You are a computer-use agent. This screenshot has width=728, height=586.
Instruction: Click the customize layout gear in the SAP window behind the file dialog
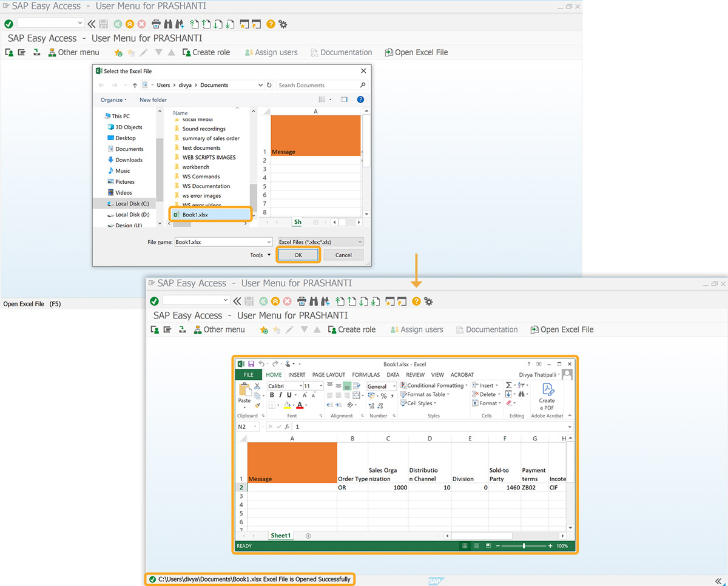tap(283, 24)
